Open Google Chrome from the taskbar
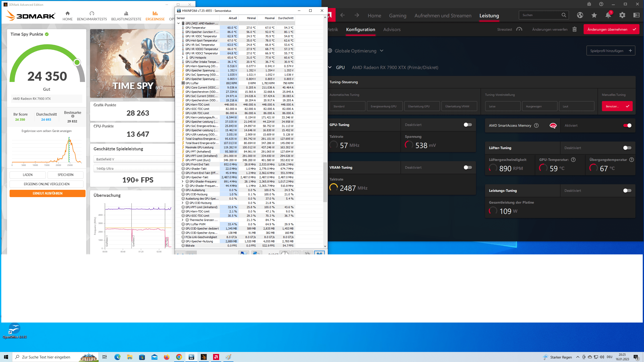 pos(179,357)
